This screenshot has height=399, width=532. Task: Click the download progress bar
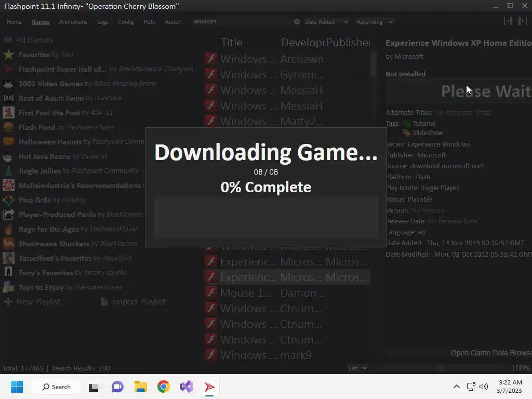click(266, 218)
